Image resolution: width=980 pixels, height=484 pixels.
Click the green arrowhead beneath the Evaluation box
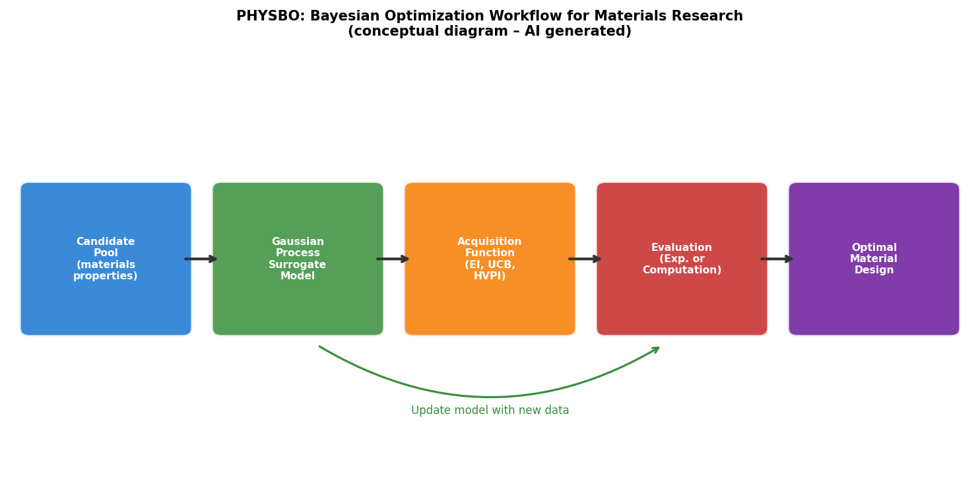[654, 350]
